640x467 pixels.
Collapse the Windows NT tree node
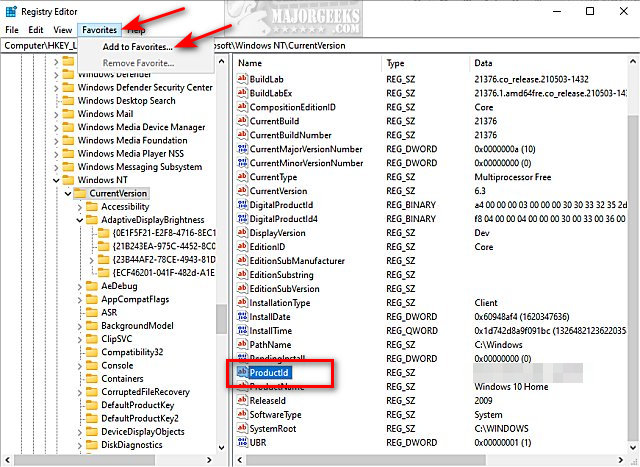(56, 180)
